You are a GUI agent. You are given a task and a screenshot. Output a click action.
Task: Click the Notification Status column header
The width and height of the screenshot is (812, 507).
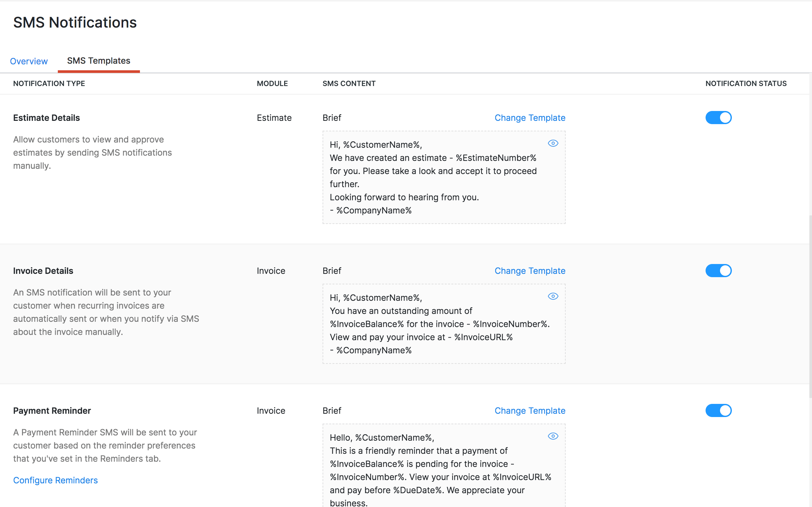click(x=746, y=83)
